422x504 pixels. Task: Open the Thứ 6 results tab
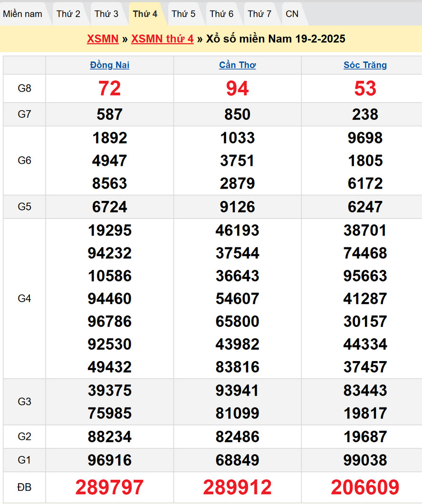[221, 14]
